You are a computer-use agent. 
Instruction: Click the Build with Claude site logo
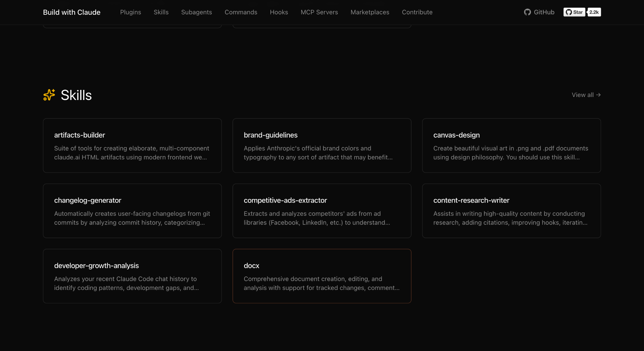tap(72, 12)
